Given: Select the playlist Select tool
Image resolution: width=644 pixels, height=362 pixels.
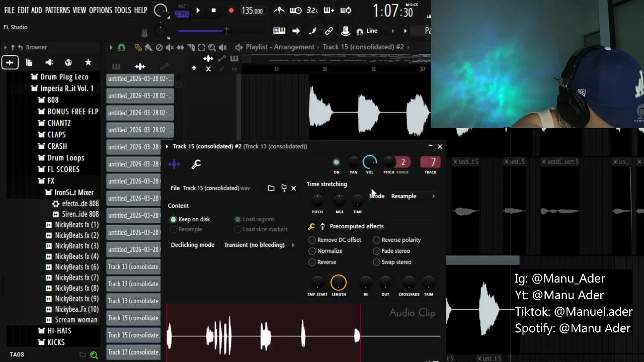Looking at the screenshot, I should tap(201, 47).
